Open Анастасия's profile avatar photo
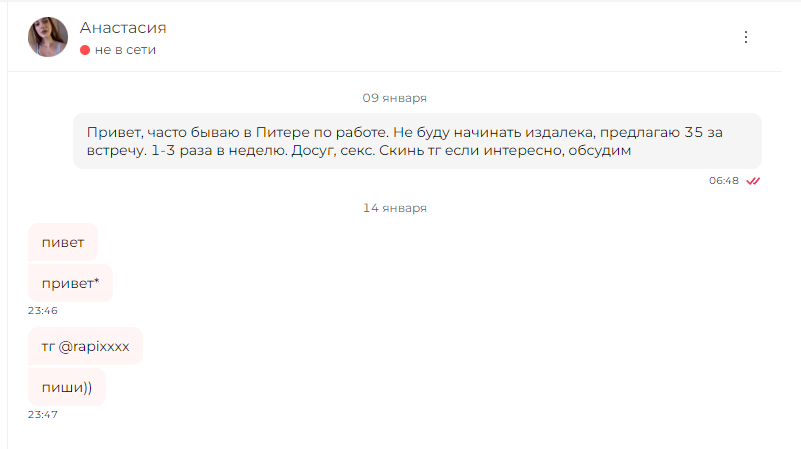801x449 pixels. [48, 37]
